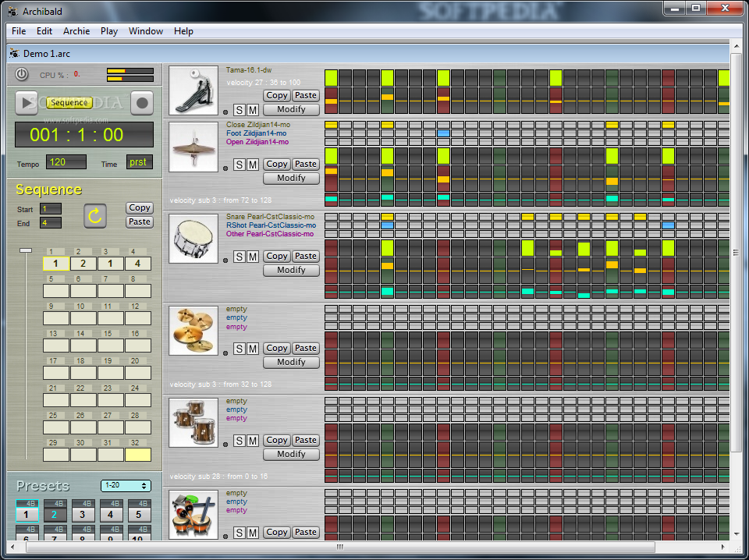This screenshot has width=749, height=560.
Task: Click the blue Foot Zildjian step cell
Action: click(443, 133)
